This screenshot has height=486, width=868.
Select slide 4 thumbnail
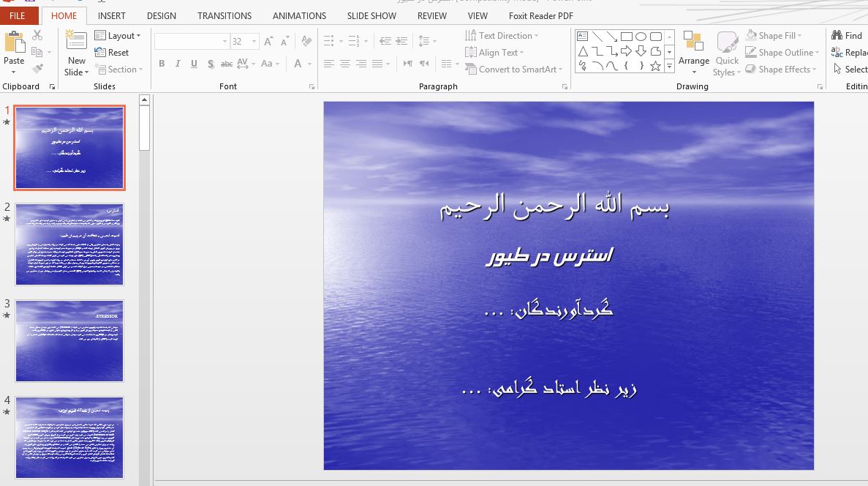pyautogui.click(x=69, y=437)
